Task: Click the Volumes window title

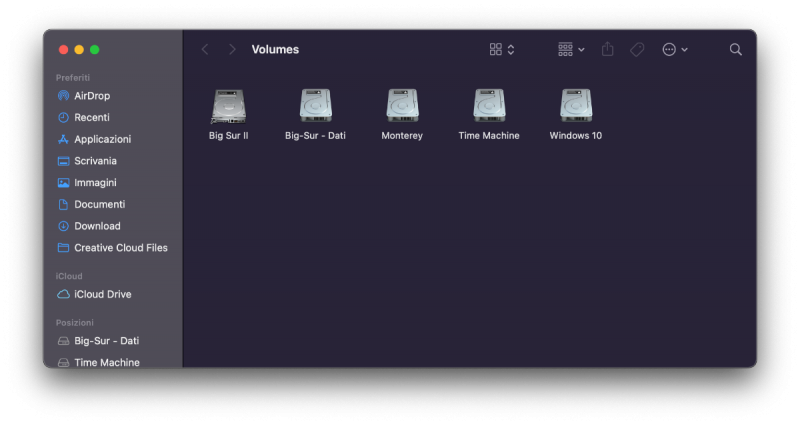Action: [275, 49]
